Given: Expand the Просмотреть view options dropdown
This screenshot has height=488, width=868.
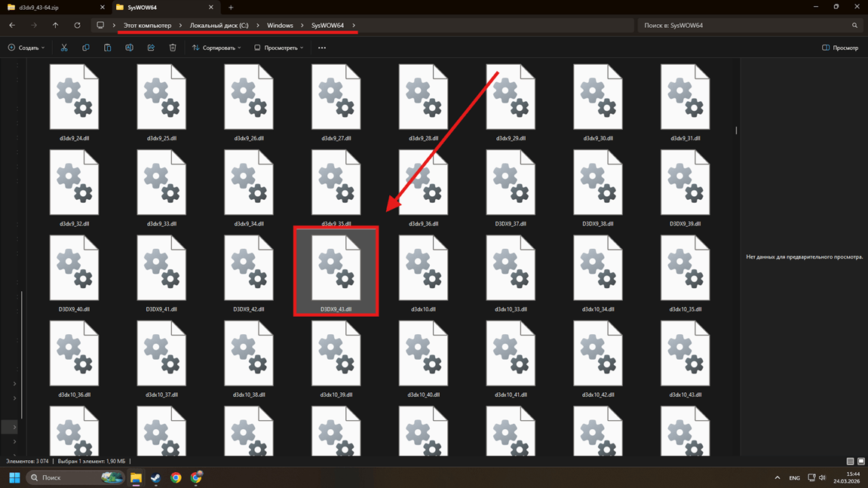Looking at the screenshot, I should coord(279,48).
